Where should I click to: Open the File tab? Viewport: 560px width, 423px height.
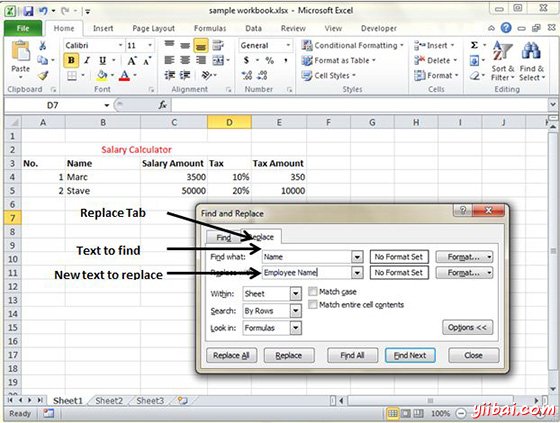23,28
